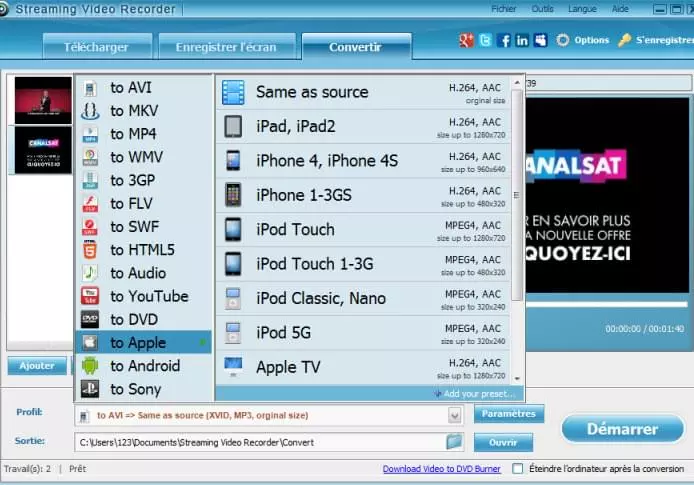Click the LinkedIn share icon
This screenshot has height=485, width=694.
pyautogui.click(x=522, y=41)
